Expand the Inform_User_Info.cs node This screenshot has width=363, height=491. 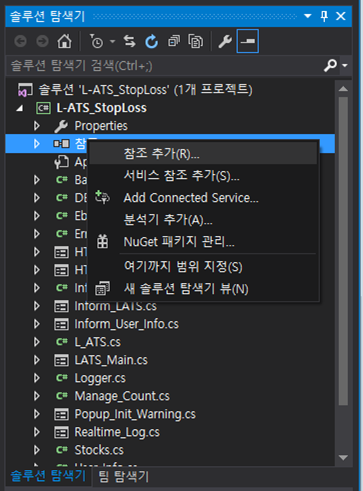coord(37,324)
